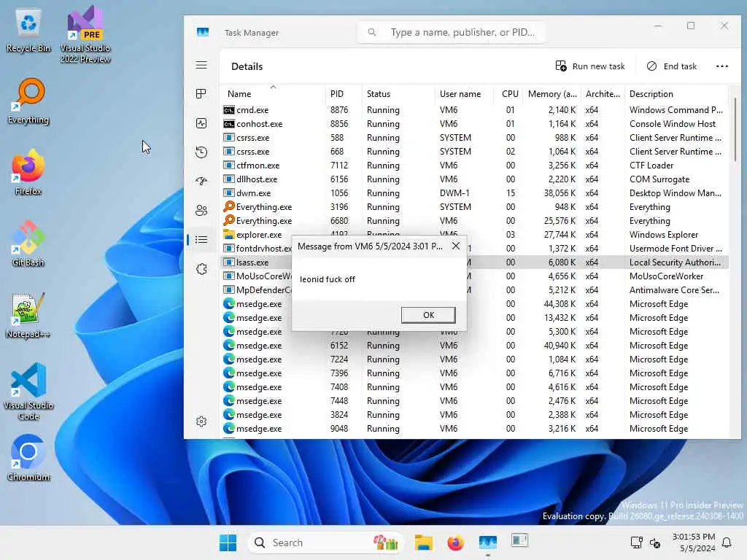Select Everything.exe with PID 3196
The image size is (747, 560).
[x=474, y=206]
